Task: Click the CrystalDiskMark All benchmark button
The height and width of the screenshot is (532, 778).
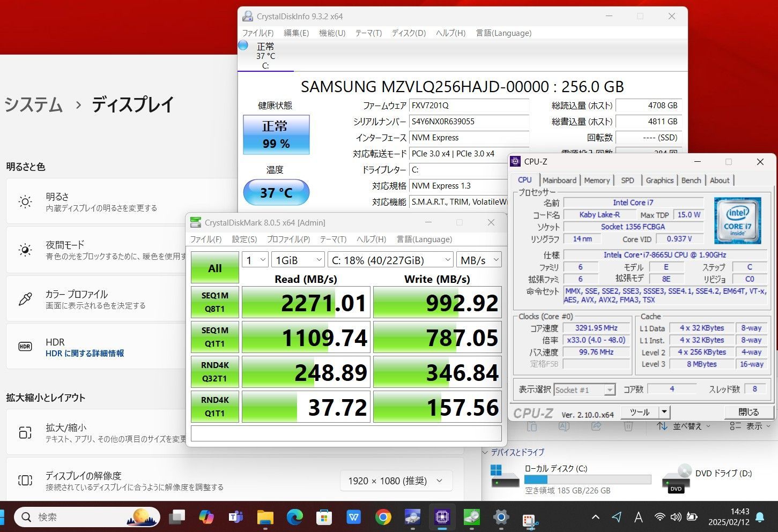Action: tap(215, 268)
